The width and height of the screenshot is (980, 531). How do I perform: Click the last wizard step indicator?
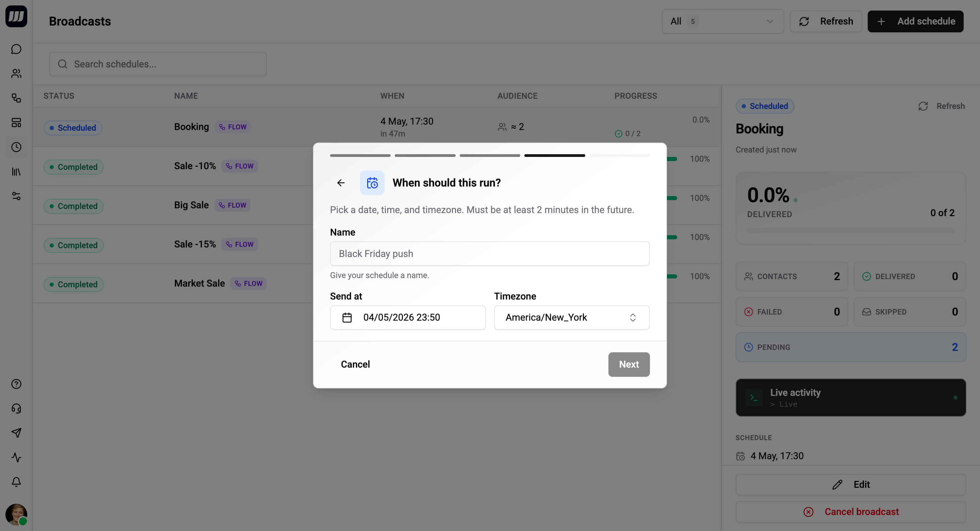619,155
